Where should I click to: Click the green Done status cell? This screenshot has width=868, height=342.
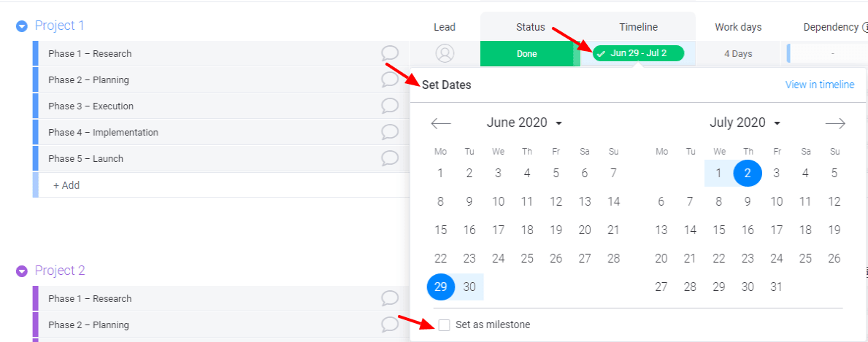click(526, 54)
